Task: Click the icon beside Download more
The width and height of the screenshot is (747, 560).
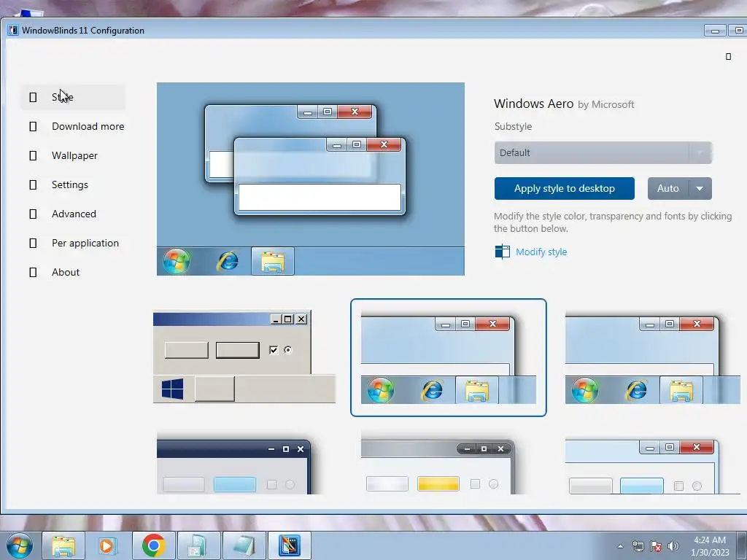Action: [33, 127]
